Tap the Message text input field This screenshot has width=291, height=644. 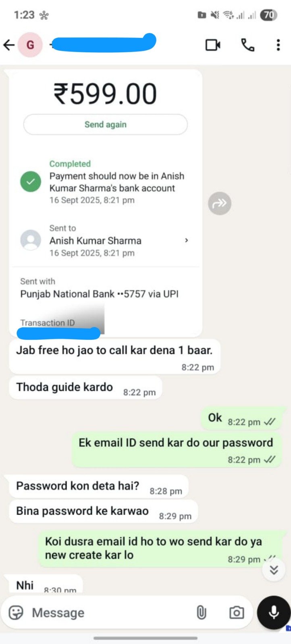tap(109, 613)
